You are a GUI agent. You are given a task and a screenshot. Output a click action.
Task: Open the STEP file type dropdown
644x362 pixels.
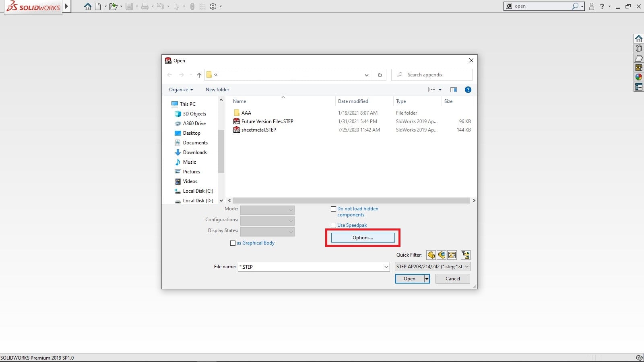coord(432,267)
